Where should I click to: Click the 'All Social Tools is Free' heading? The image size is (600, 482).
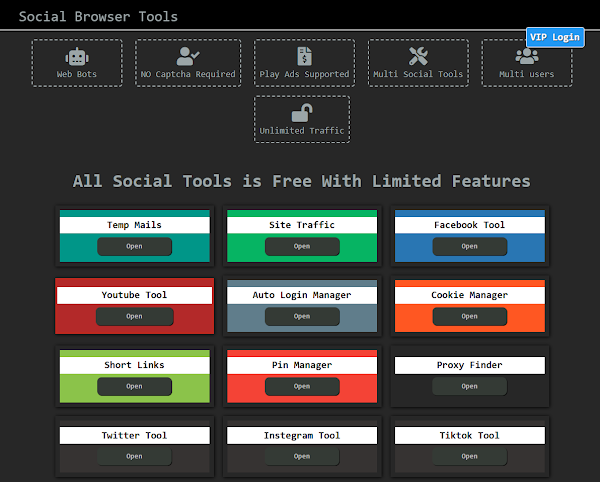(x=302, y=181)
